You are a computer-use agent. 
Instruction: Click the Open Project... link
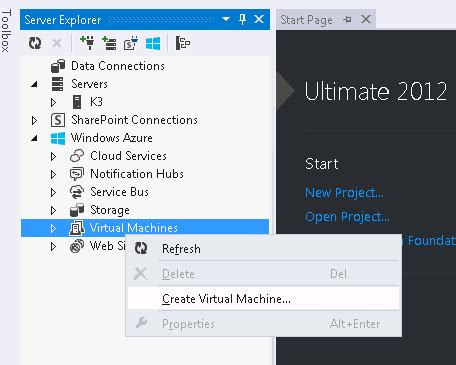347,217
